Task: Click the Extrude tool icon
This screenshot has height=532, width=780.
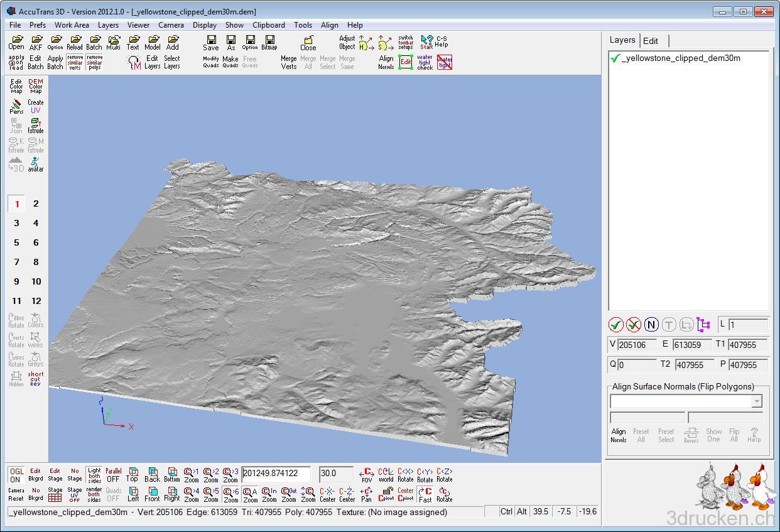Action: [x=36, y=126]
